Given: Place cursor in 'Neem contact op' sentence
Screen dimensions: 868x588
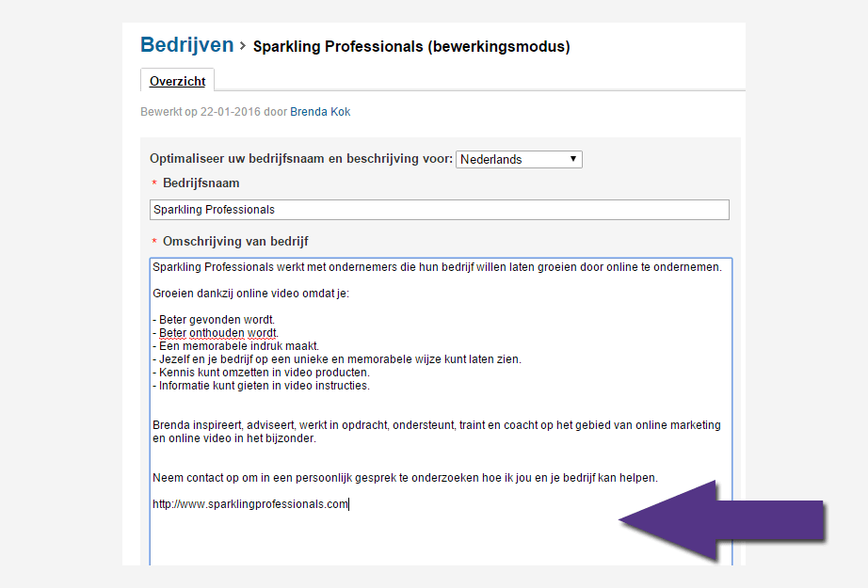Looking at the screenshot, I should click(405, 478).
